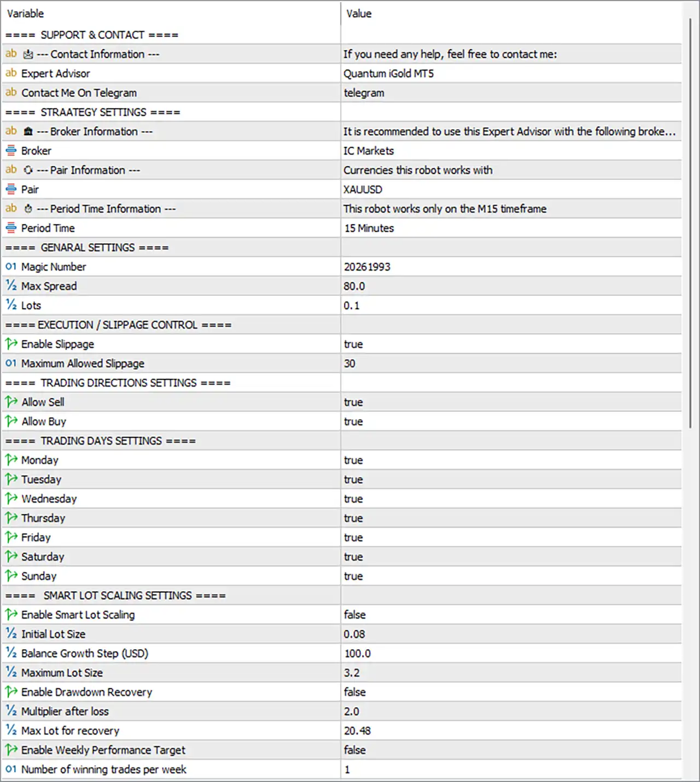The height and width of the screenshot is (782, 700).
Task: Select the Maximum Lot Size value 3.2
Action: pyautogui.click(x=352, y=673)
